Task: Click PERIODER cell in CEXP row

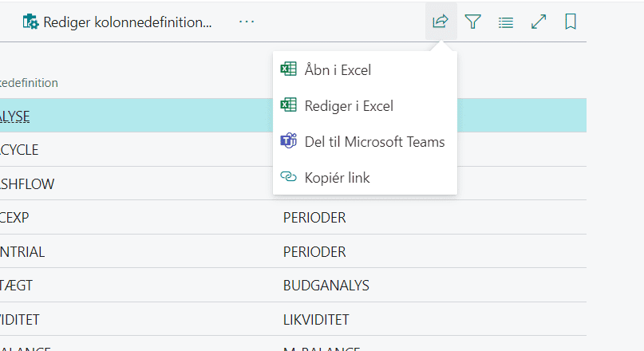Action: [314, 218]
